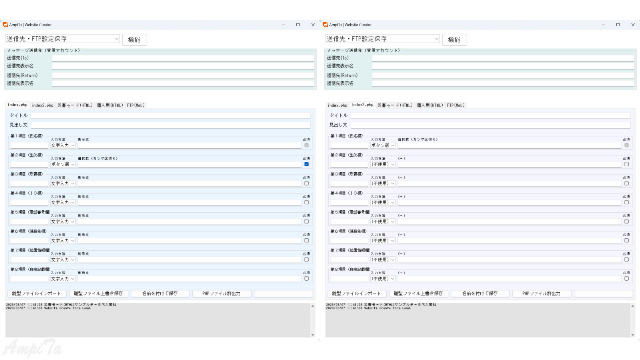640x360 pixels.
Task: Open 第5項目 input type dropdown, right window
Action: click(x=383, y=222)
